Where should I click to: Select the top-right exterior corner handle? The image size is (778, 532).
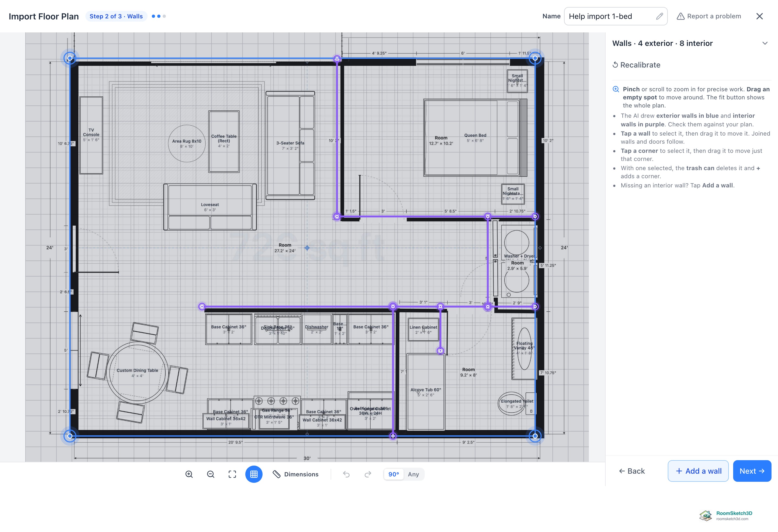pyautogui.click(x=535, y=58)
